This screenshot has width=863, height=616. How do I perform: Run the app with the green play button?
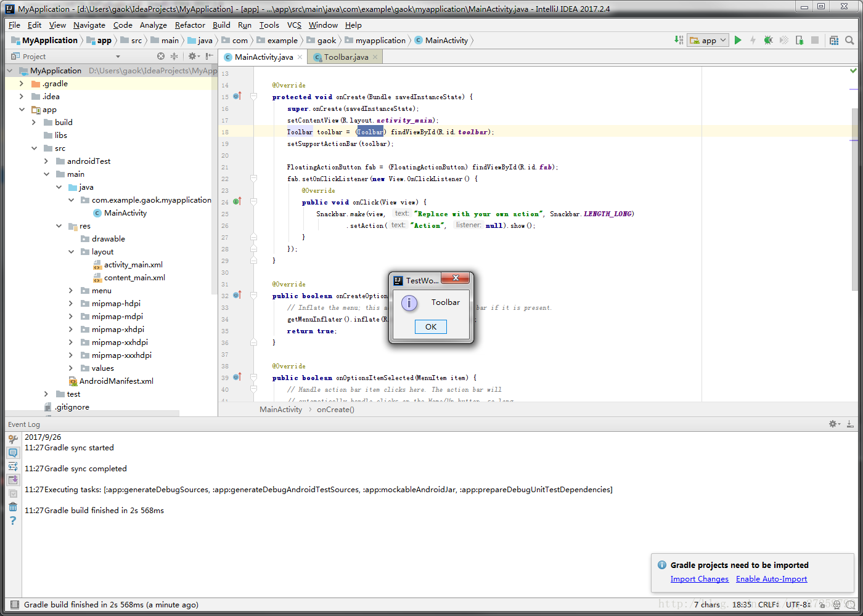tap(738, 40)
